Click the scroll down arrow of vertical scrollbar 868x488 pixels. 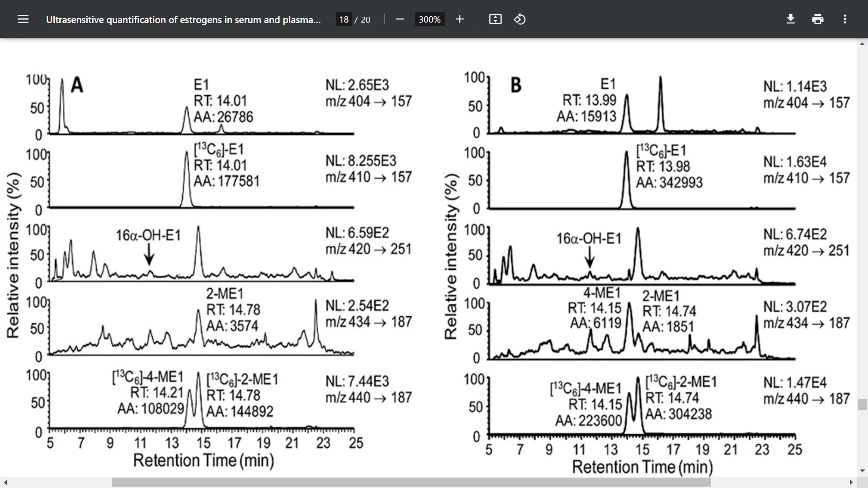862,471
